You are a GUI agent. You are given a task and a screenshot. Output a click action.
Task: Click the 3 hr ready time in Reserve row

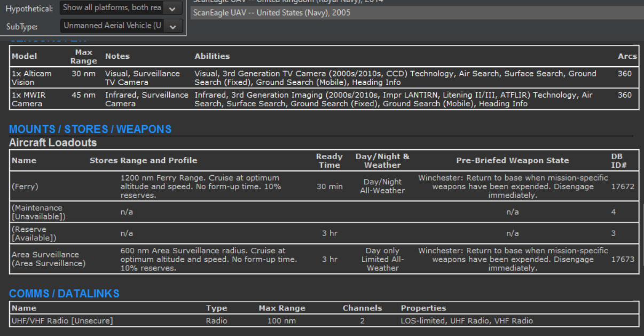click(329, 233)
